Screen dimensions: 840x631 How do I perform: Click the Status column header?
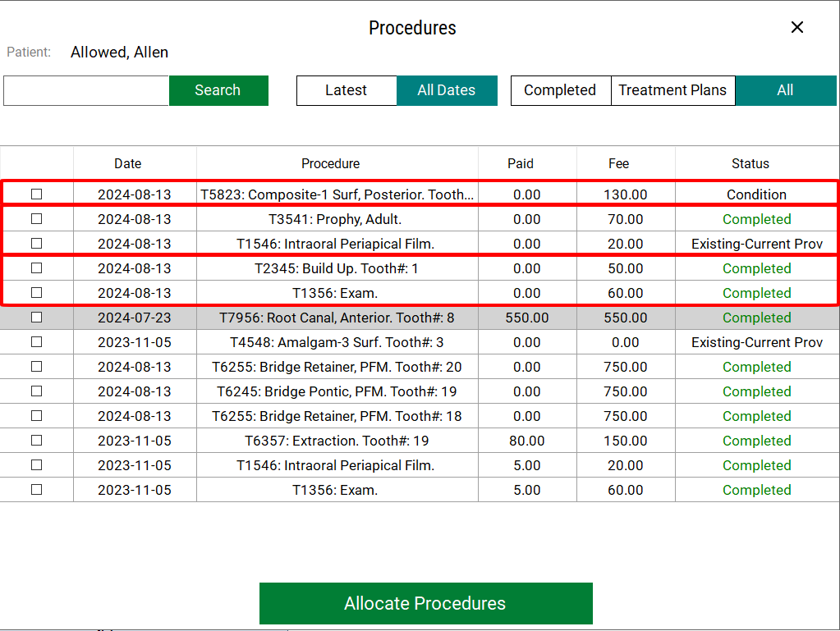750,163
